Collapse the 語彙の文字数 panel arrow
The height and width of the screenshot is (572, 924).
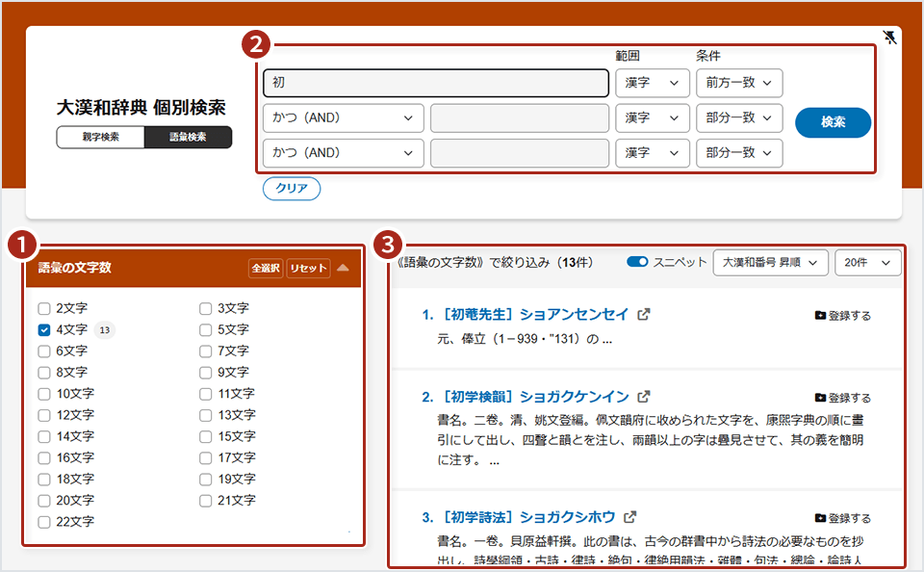tap(343, 268)
